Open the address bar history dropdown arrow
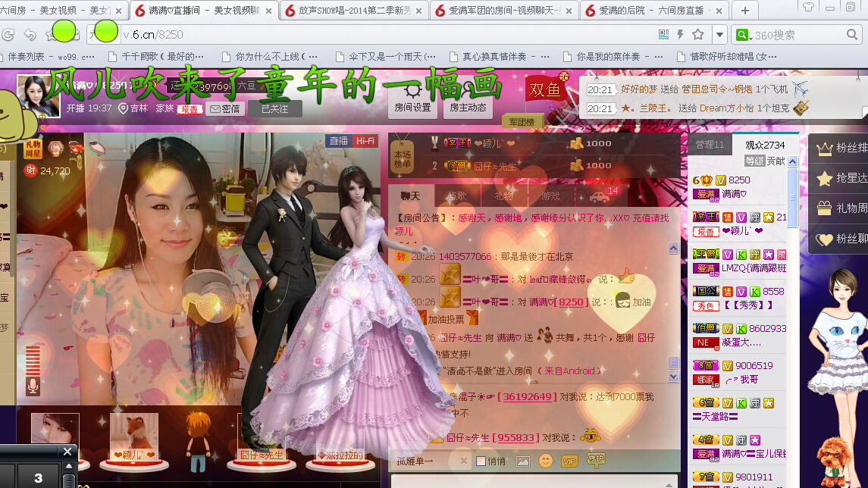Screen dimensions: 868x488 719,34
